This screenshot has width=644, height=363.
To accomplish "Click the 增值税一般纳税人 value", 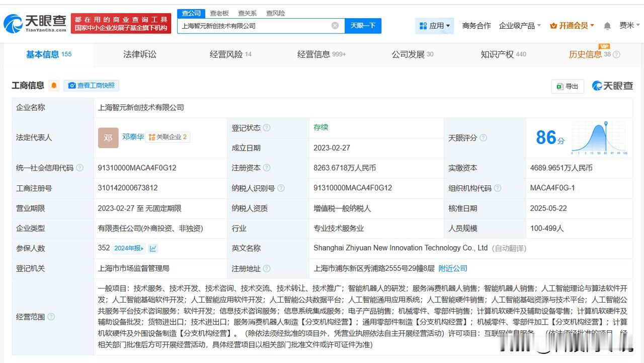I will click(x=342, y=208).
